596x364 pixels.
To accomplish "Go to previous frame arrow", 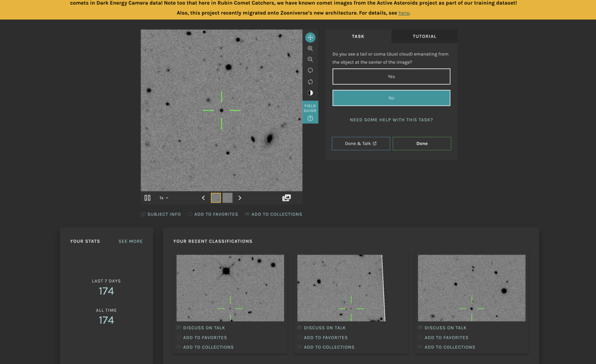I will (203, 198).
